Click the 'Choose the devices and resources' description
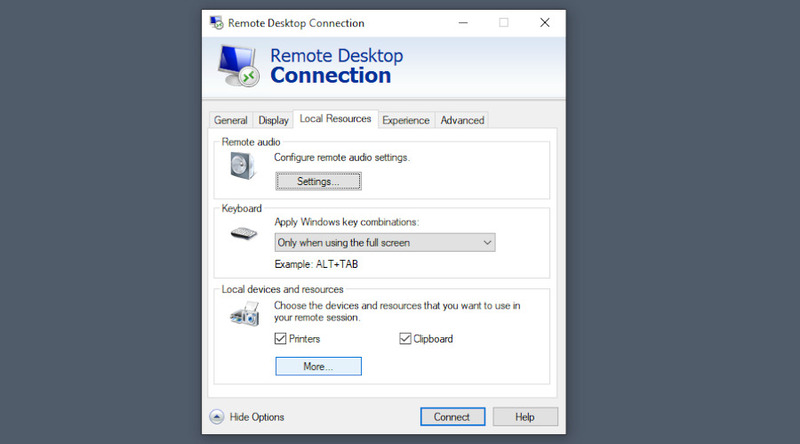 (397, 311)
